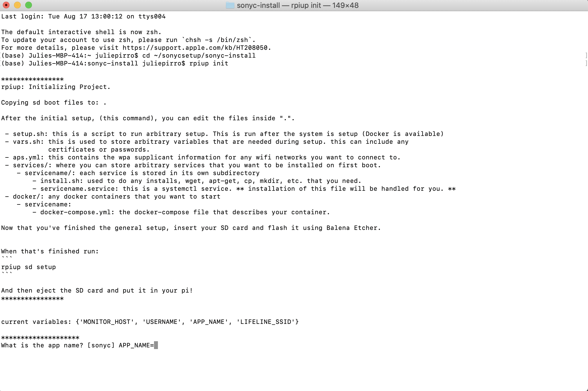Click the red close window button
The width and height of the screenshot is (588, 391).
pos(6,5)
